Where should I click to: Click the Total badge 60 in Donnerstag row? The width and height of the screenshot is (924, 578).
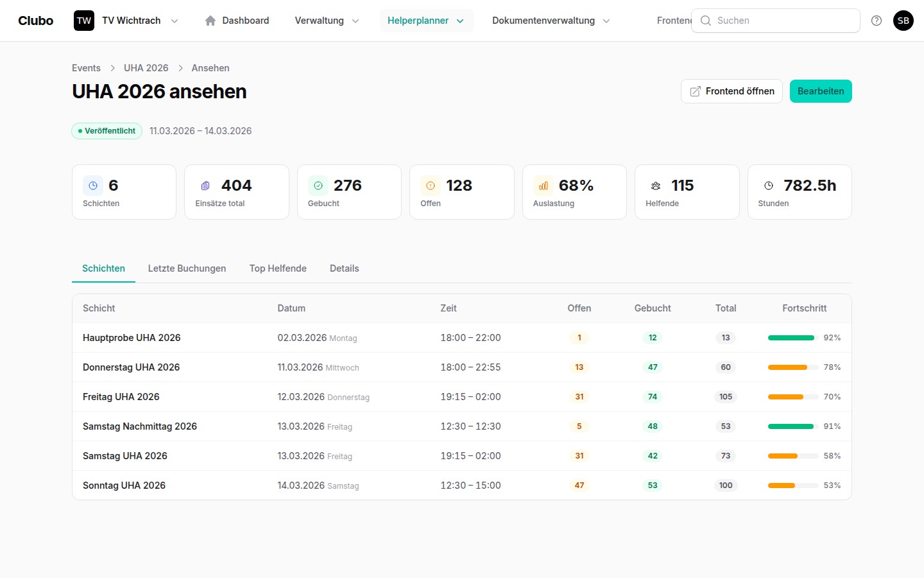726,367
